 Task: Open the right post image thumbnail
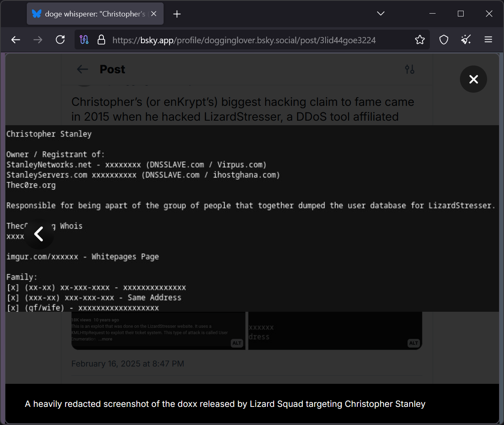click(335, 330)
